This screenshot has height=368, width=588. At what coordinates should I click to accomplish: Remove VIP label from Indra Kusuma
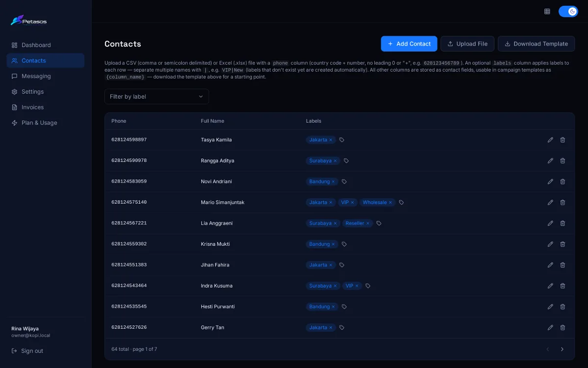click(x=357, y=286)
